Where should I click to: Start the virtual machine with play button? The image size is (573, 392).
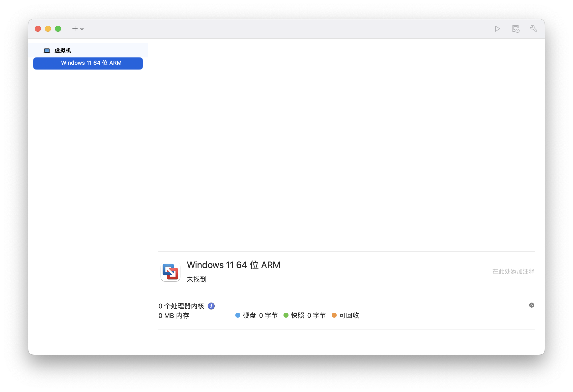[x=497, y=29]
